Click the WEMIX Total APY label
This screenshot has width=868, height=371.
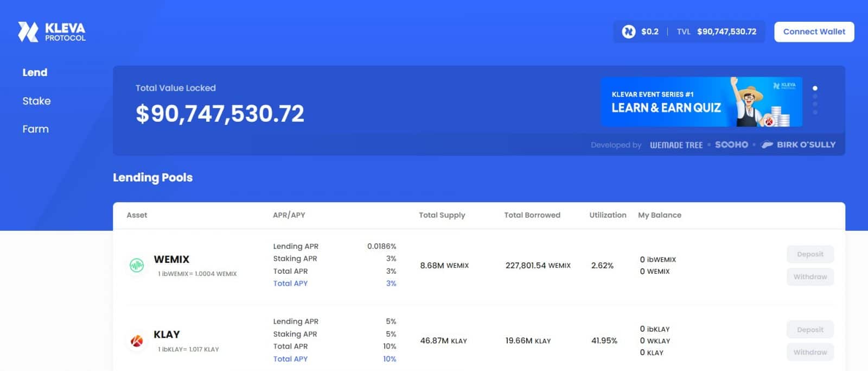tap(290, 284)
